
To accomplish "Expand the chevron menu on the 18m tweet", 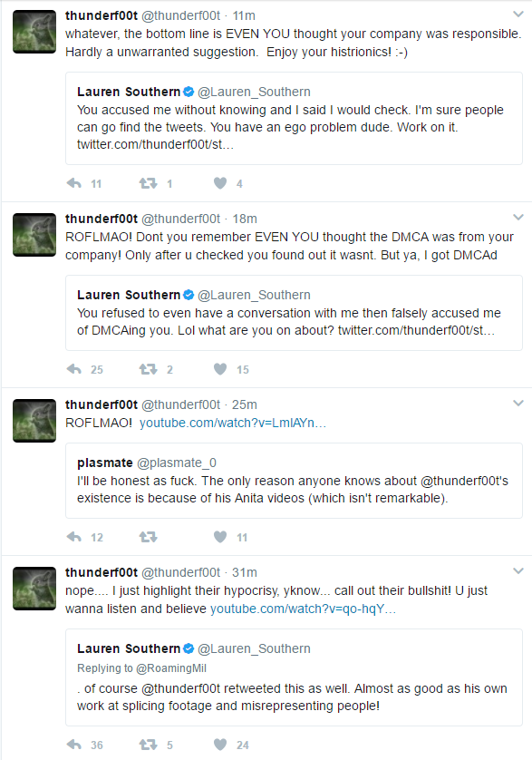I will click(517, 218).
